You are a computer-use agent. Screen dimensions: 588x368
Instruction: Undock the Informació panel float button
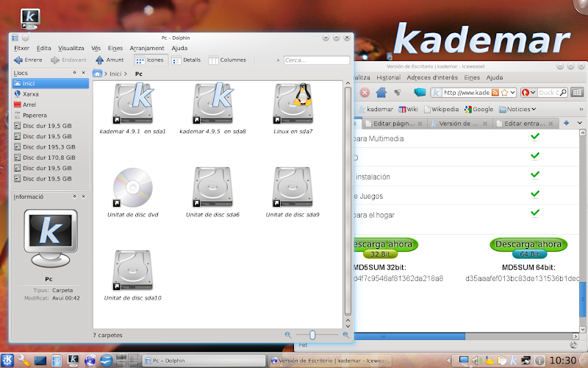(75, 197)
